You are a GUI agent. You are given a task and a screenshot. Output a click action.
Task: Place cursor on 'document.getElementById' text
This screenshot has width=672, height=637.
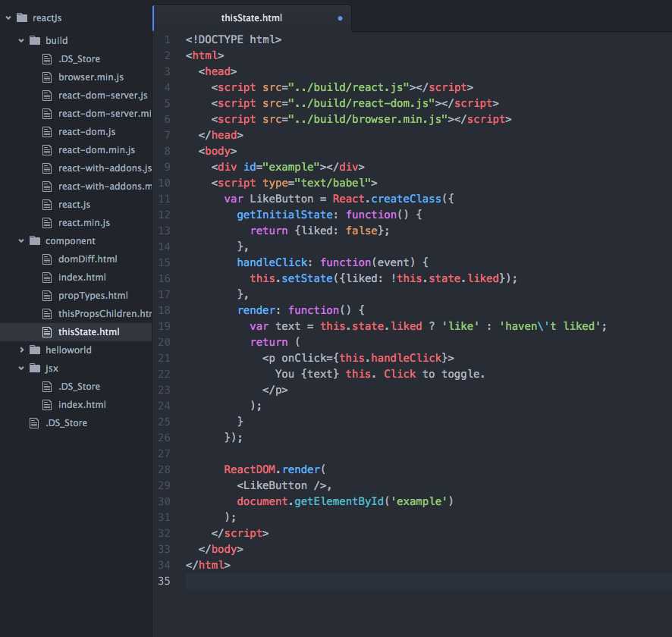click(x=310, y=501)
